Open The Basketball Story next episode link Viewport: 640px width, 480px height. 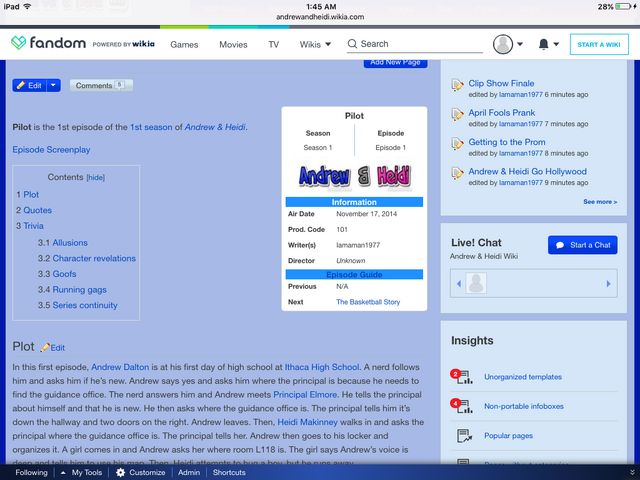coord(368,302)
